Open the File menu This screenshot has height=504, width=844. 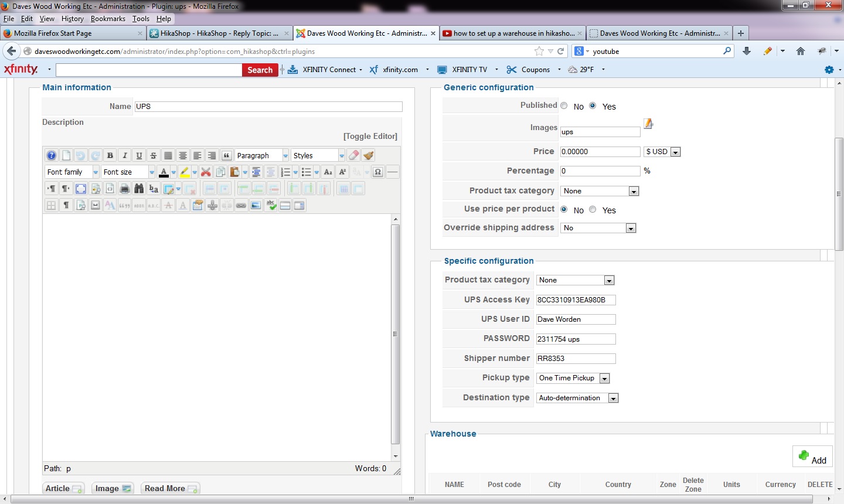click(9, 19)
